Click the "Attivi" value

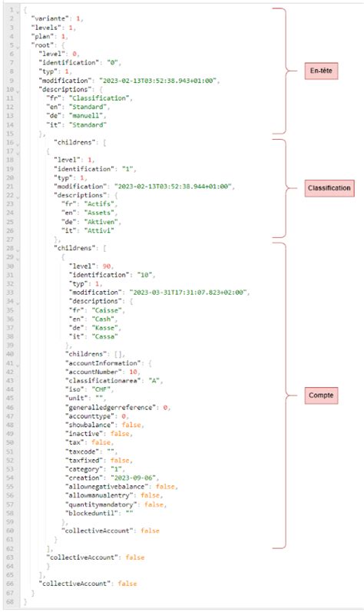point(99,230)
